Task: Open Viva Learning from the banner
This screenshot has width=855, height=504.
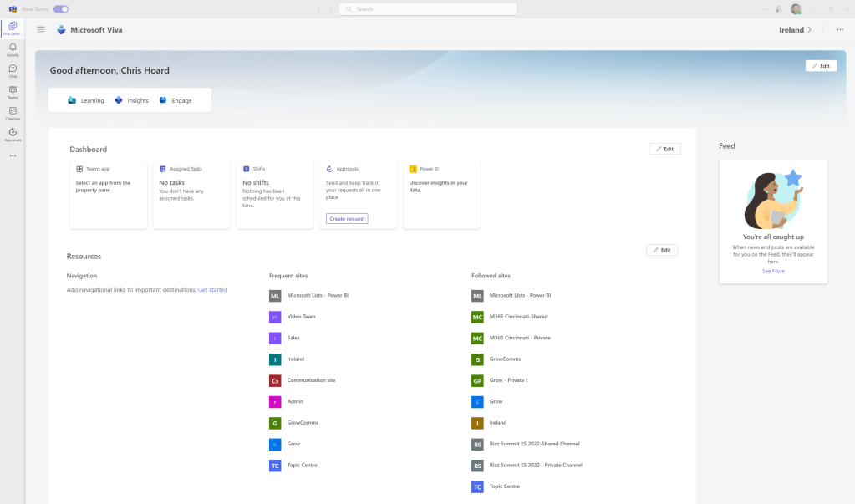Action: pyautogui.click(x=86, y=100)
